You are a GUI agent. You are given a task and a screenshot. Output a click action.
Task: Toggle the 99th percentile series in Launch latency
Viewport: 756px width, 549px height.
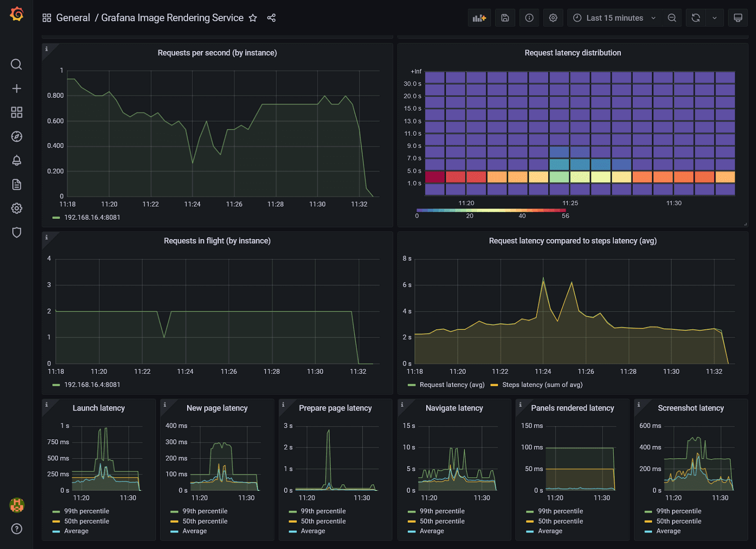coord(86,511)
